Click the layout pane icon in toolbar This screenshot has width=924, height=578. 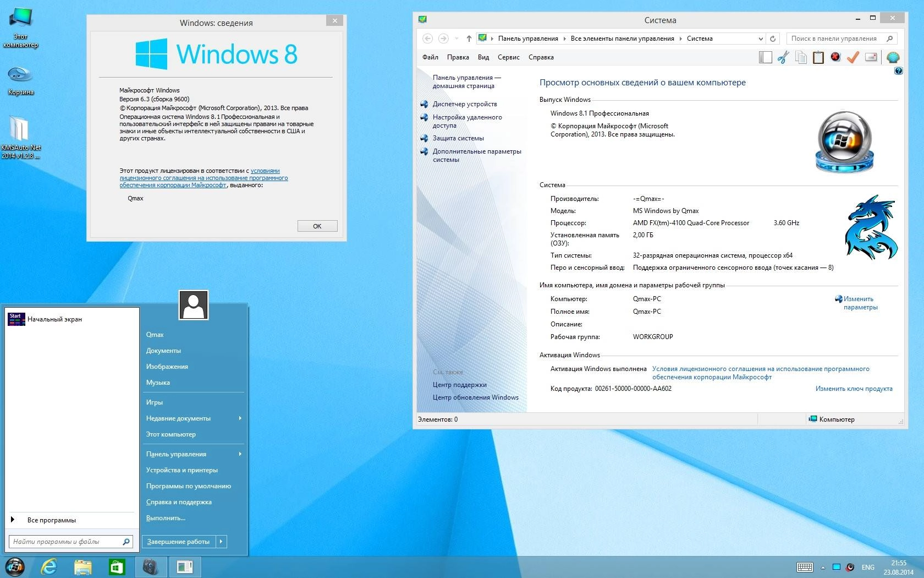tap(765, 57)
